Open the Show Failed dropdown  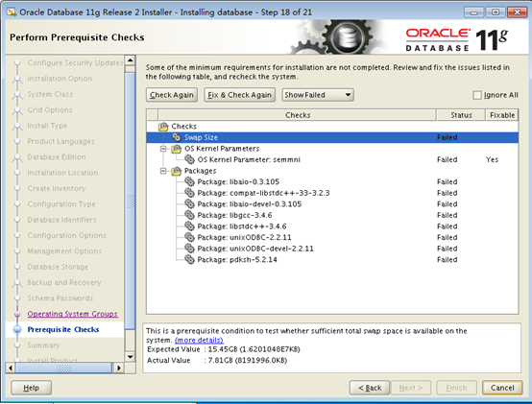[x=318, y=95]
